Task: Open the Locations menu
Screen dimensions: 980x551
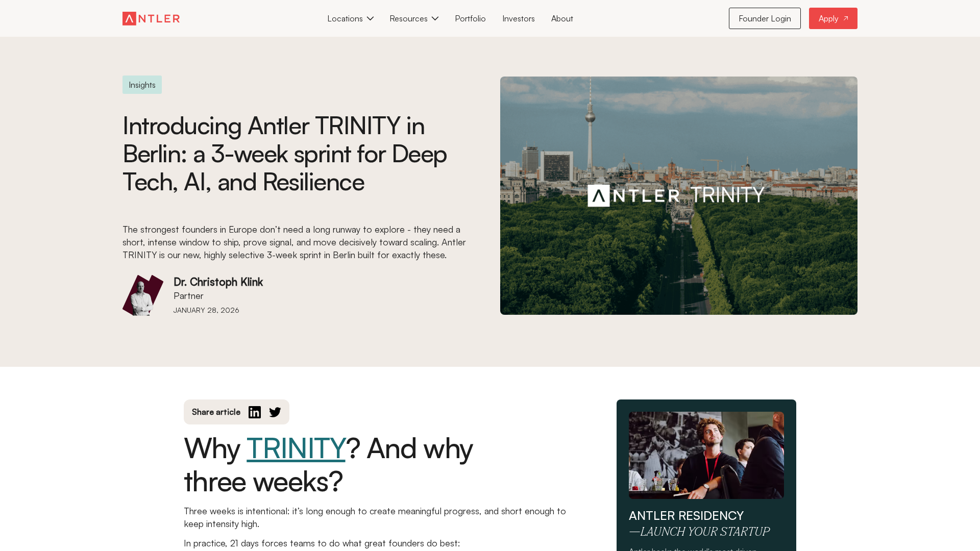Action: coord(350,18)
